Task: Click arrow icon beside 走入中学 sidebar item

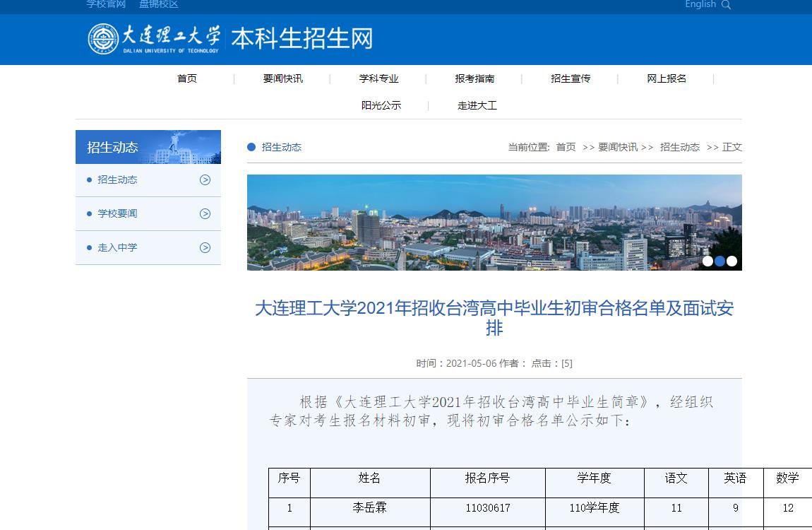Action: click(205, 248)
